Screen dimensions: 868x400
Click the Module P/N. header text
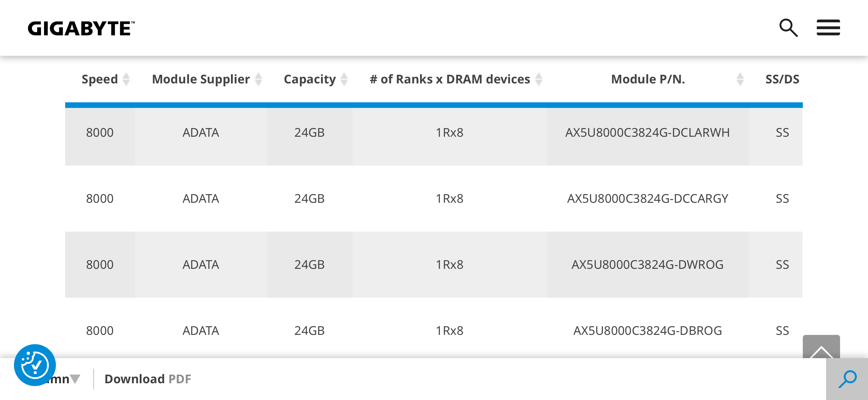click(x=648, y=79)
